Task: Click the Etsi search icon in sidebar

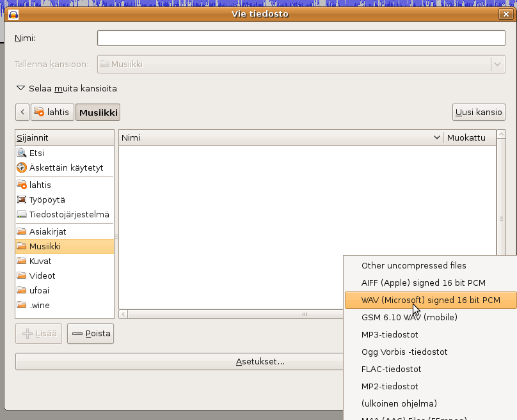Action: pyautogui.click(x=22, y=153)
